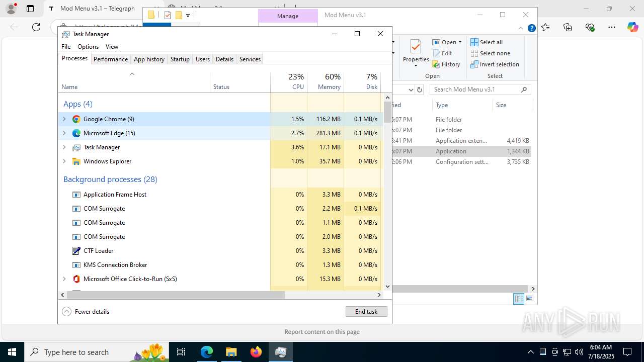Expand the Microsoft Edge process group
The height and width of the screenshot is (362, 644).
coord(64,133)
